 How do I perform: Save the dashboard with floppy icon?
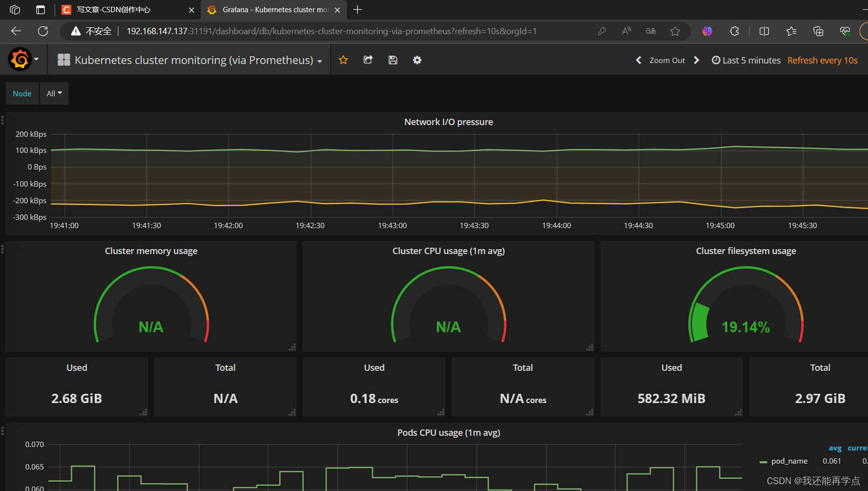[393, 60]
